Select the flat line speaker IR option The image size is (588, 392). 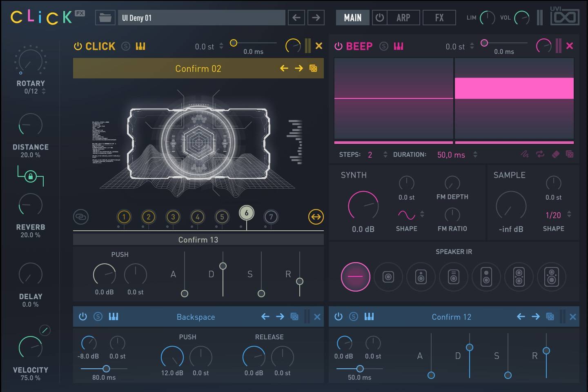click(x=355, y=277)
